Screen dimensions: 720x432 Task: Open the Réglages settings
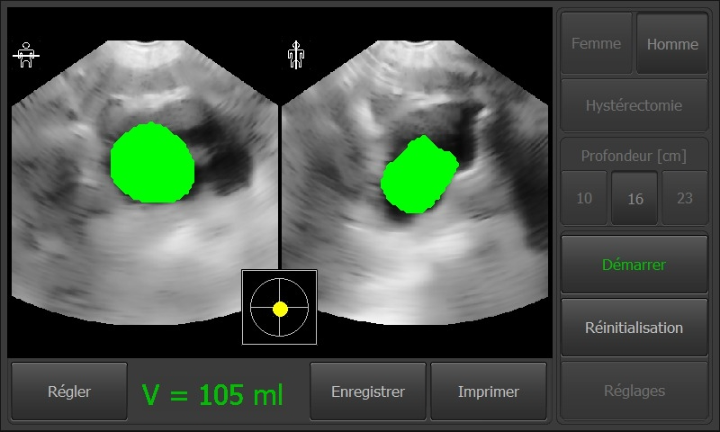click(x=634, y=391)
